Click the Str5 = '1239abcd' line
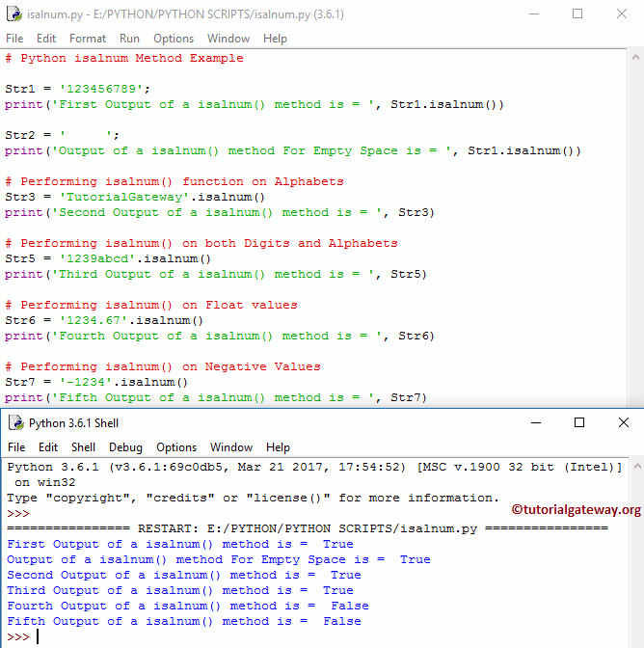This screenshot has width=644, height=648. 108,258
